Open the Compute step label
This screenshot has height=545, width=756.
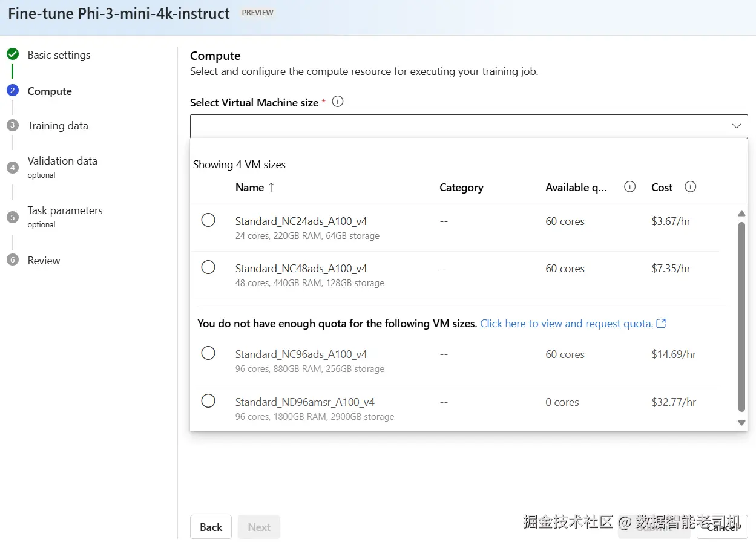[x=50, y=91]
